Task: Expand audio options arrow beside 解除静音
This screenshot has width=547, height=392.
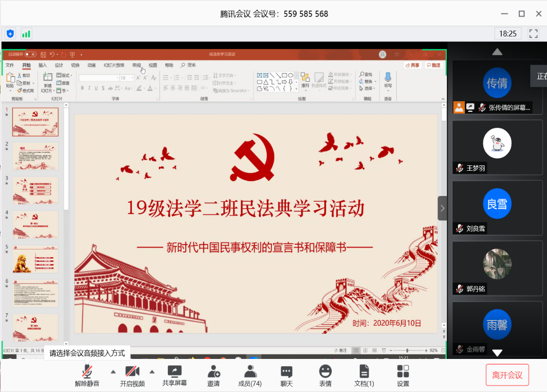Action: coord(113,372)
